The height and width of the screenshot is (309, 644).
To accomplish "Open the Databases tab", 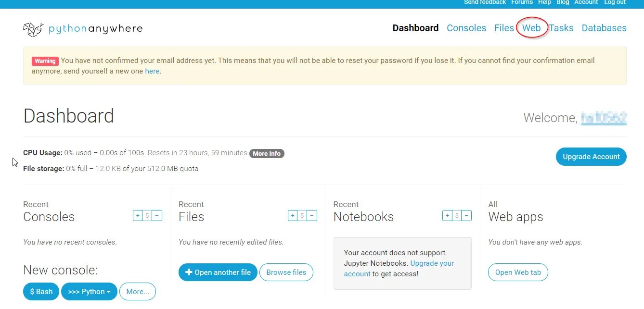I will tap(604, 28).
